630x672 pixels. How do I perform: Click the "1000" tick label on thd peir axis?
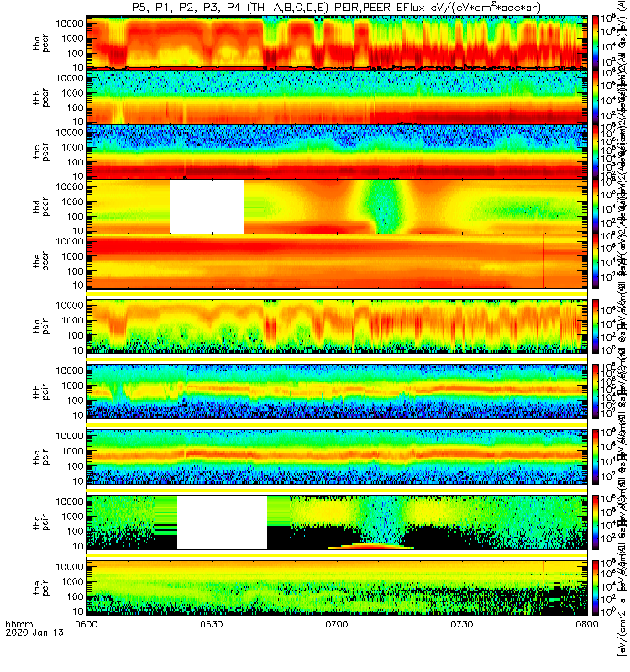[72, 517]
